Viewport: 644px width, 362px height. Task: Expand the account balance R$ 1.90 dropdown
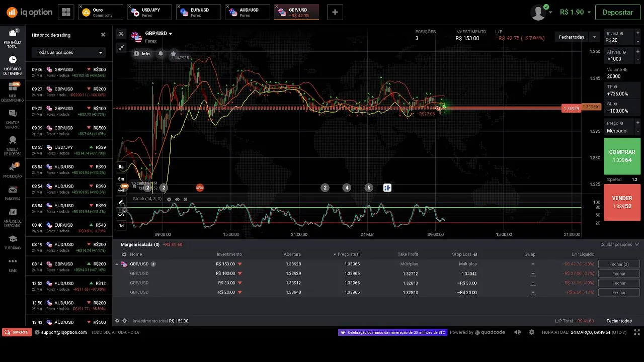click(575, 12)
